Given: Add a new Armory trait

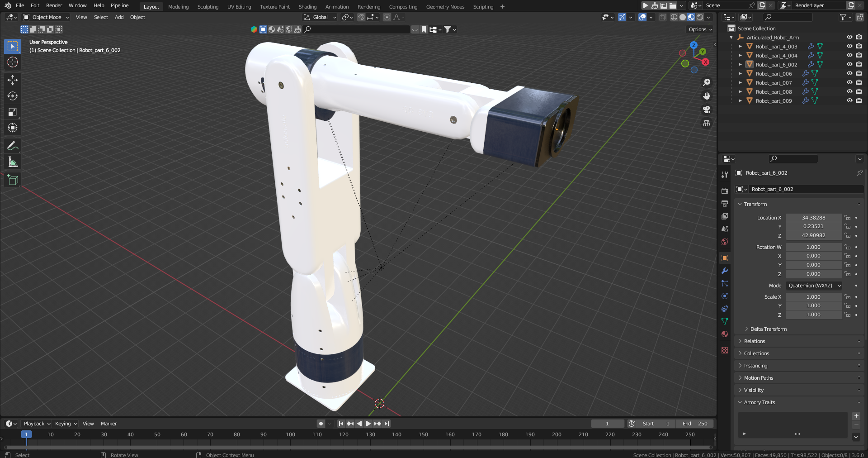Looking at the screenshot, I should (x=856, y=415).
